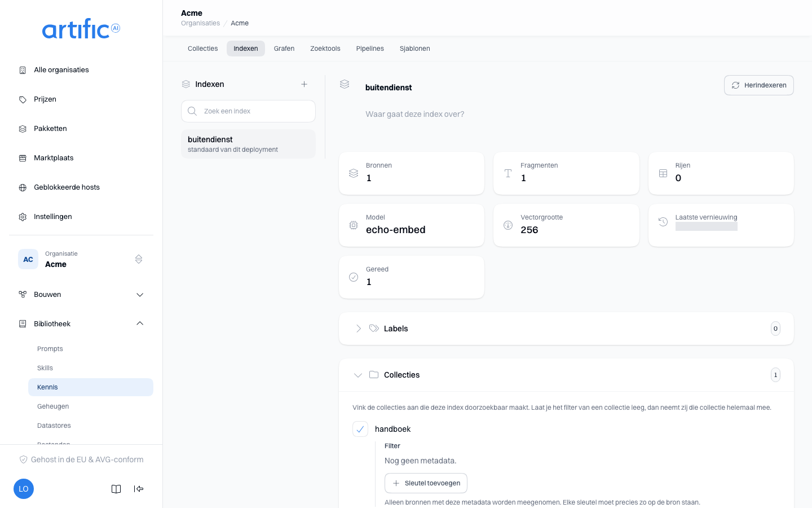Open the Pipelines tab
The height and width of the screenshot is (508, 812).
coord(370,49)
